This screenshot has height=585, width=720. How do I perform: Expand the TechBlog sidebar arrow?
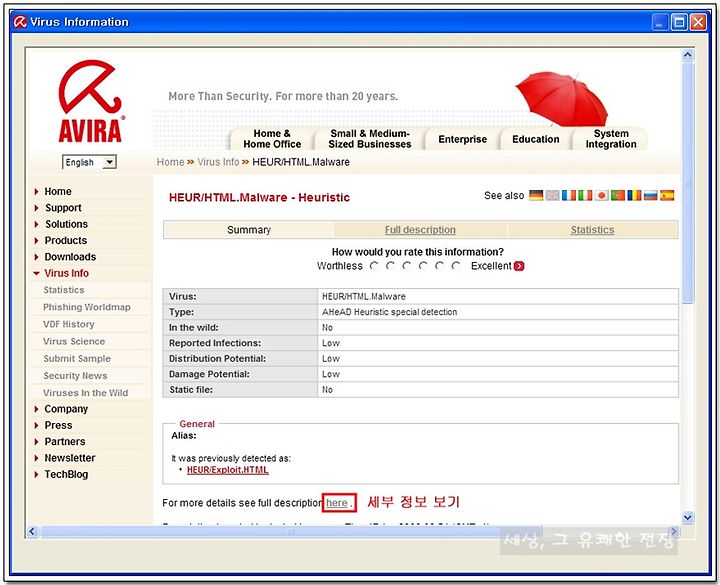36,474
